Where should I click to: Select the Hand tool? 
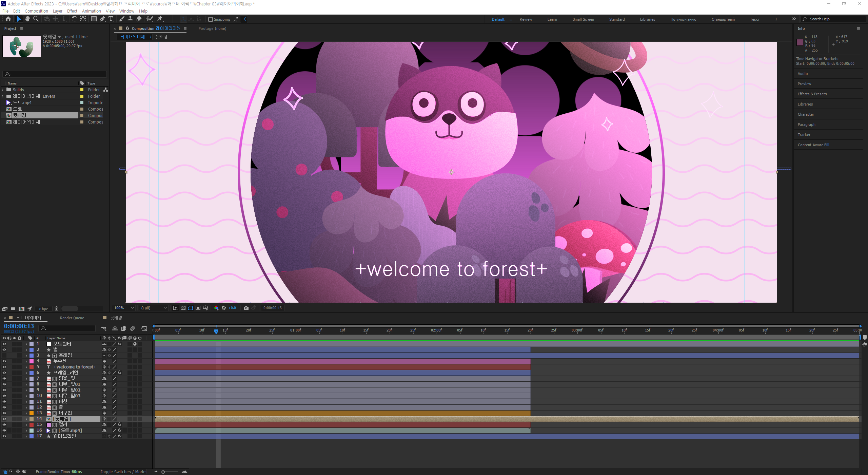(27, 19)
